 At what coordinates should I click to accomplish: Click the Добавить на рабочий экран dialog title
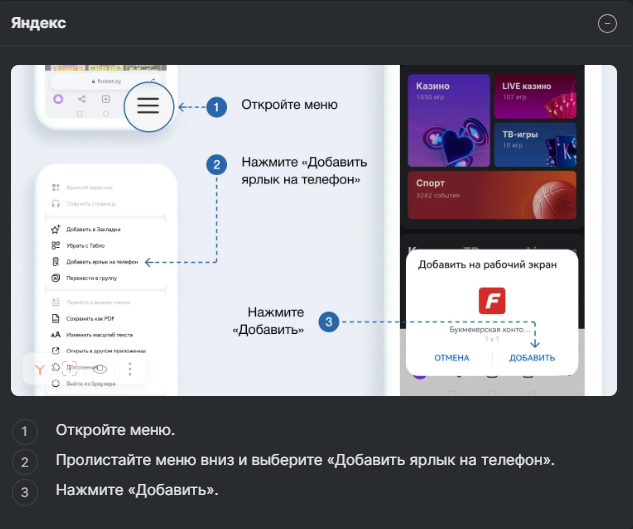(x=487, y=264)
